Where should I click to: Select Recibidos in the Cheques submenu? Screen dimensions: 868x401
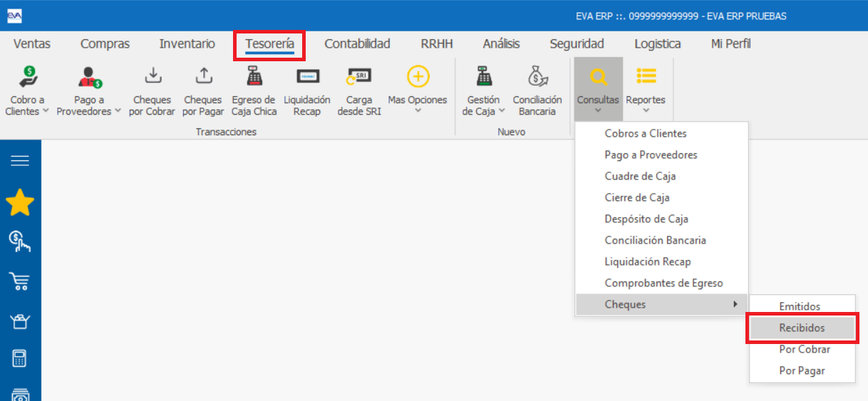click(x=802, y=328)
